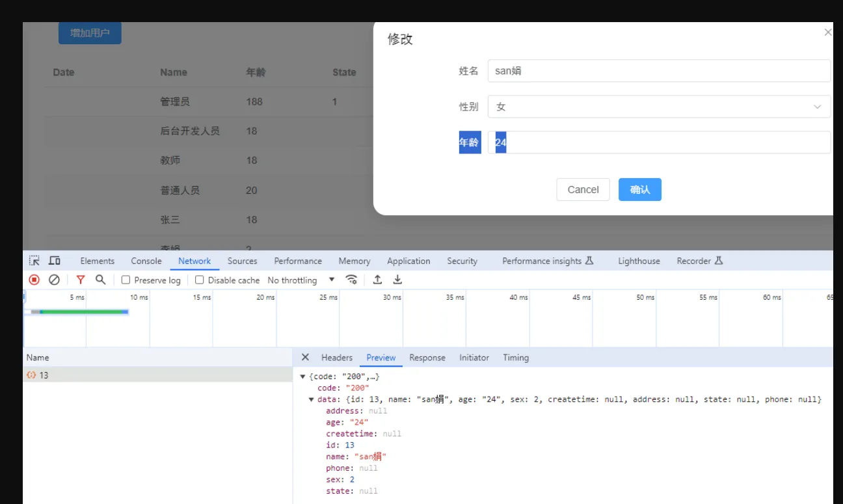Export HAR file download icon
This screenshot has width=843, height=504.
(x=397, y=280)
